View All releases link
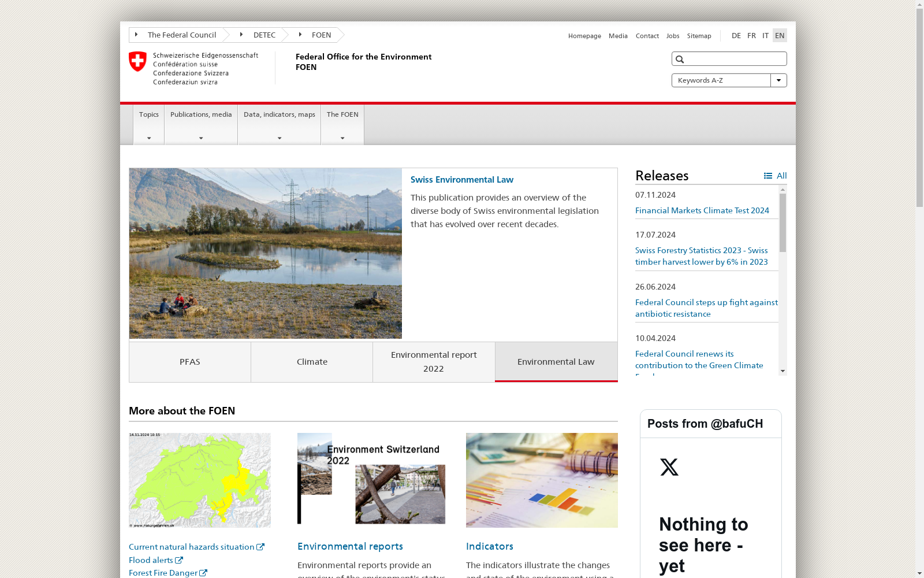This screenshot has height=578, width=924. [x=781, y=176]
